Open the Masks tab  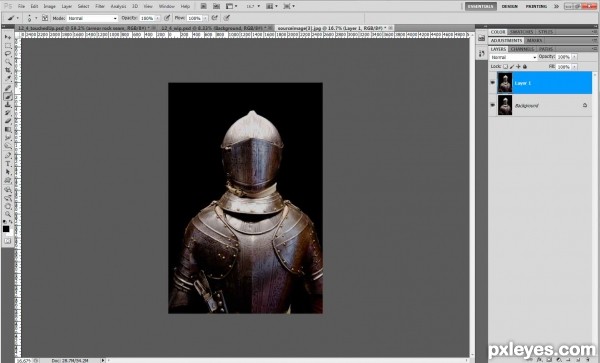click(x=534, y=41)
